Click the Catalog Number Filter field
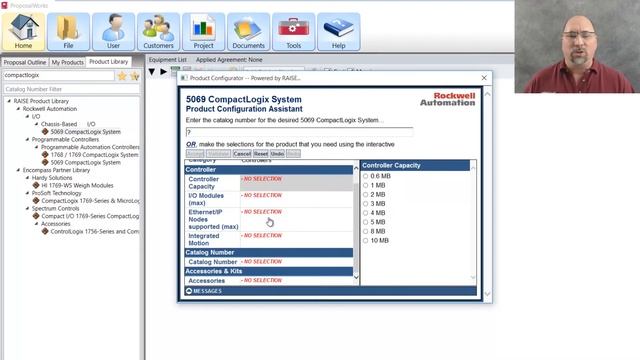The height and width of the screenshot is (360, 640). pyautogui.click(x=71, y=89)
